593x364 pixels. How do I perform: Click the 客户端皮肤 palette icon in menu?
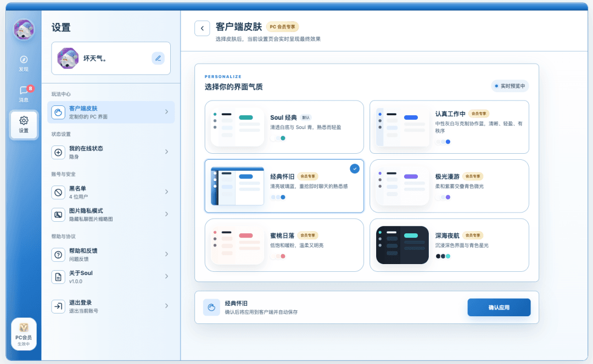[58, 112]
